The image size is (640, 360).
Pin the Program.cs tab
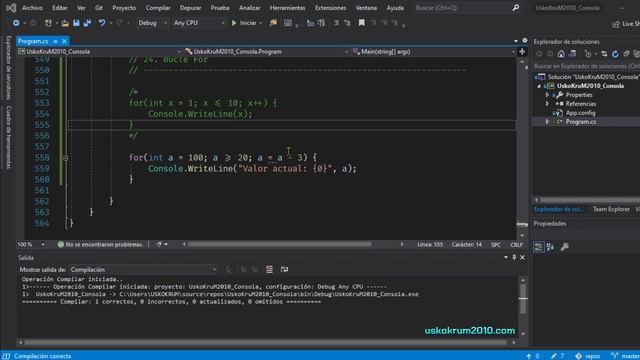(x=55, y=41)
